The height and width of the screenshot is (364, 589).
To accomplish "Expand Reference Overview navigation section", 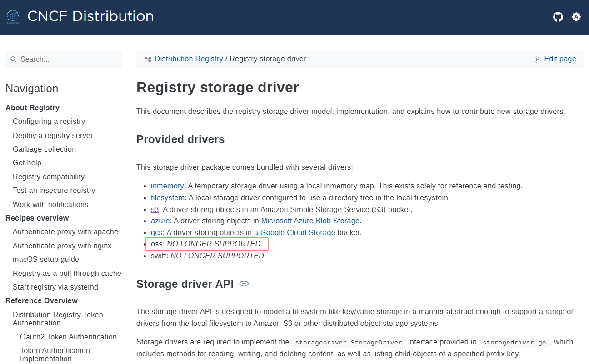I will point(41,300).
